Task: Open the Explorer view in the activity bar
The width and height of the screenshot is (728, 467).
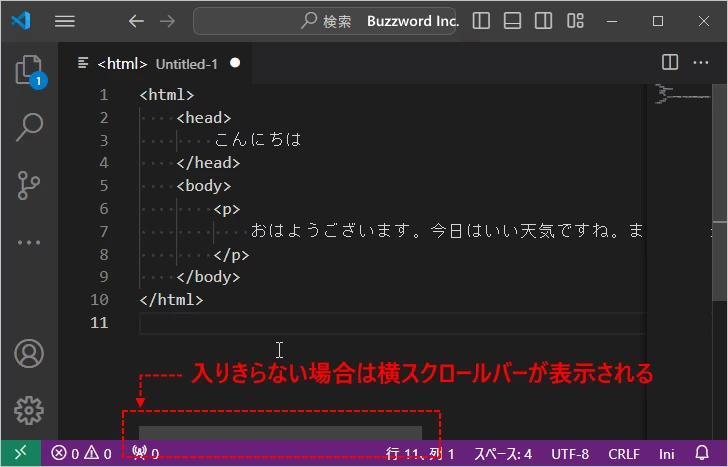Action: 29,71
